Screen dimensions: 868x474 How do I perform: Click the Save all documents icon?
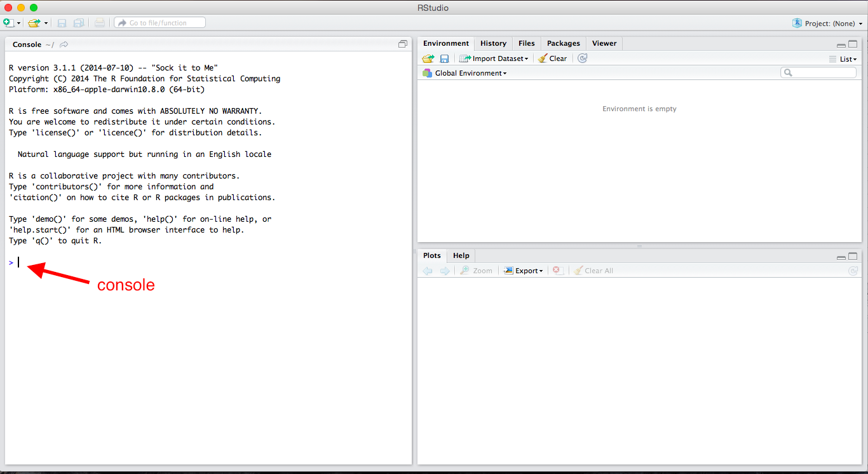(x=79, y=23)
